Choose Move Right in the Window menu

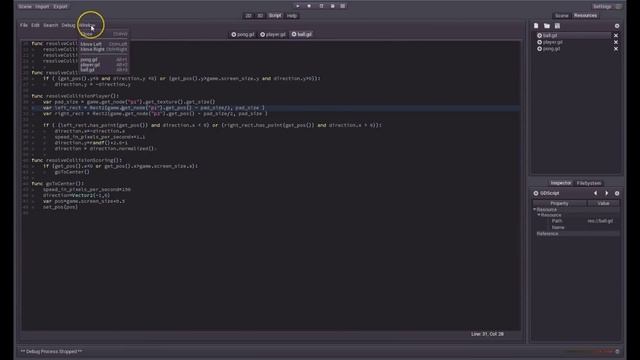tap(104, 49)
